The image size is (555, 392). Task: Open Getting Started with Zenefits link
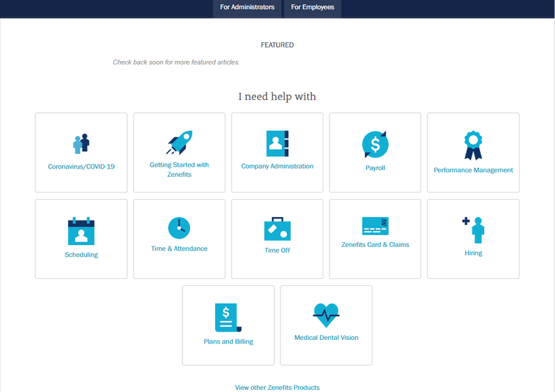179,169
